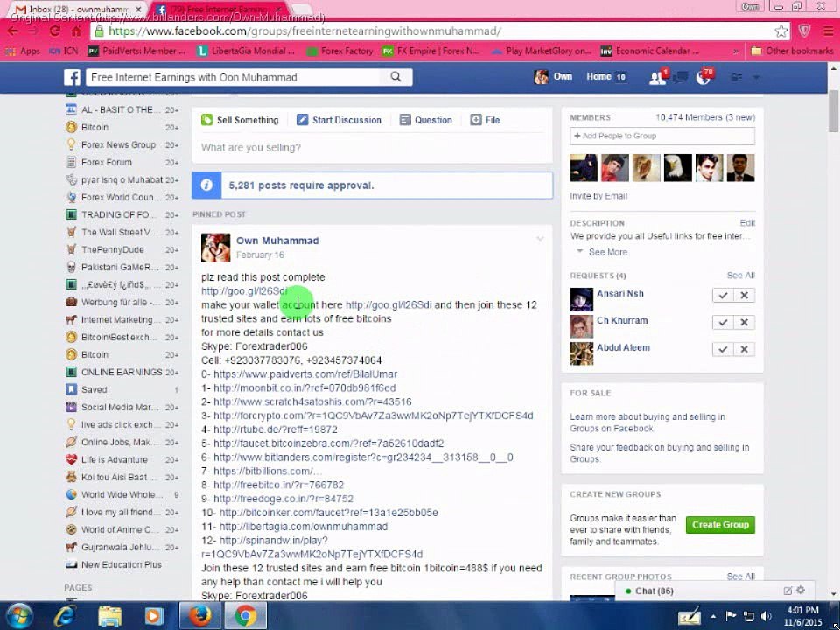Expand bookmarks overflow chevron
Viewport: 840px width, 630px height.
736,51
